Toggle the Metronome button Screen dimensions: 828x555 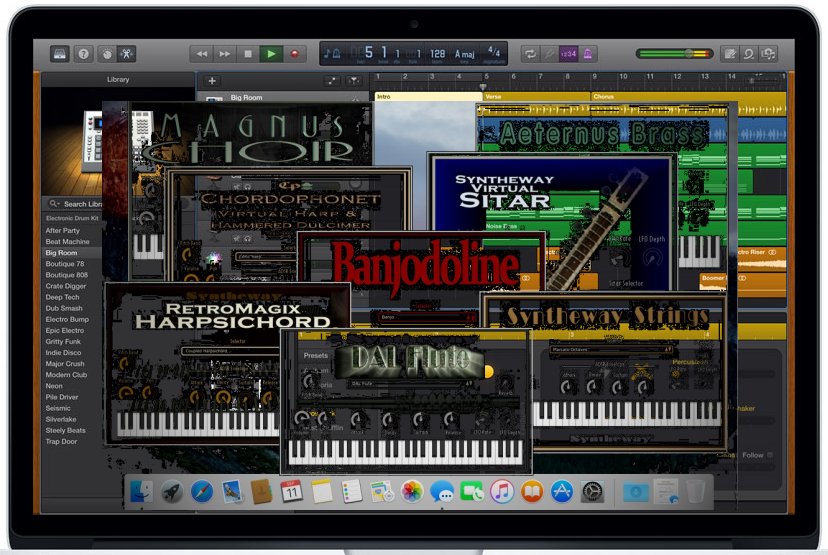587,54
